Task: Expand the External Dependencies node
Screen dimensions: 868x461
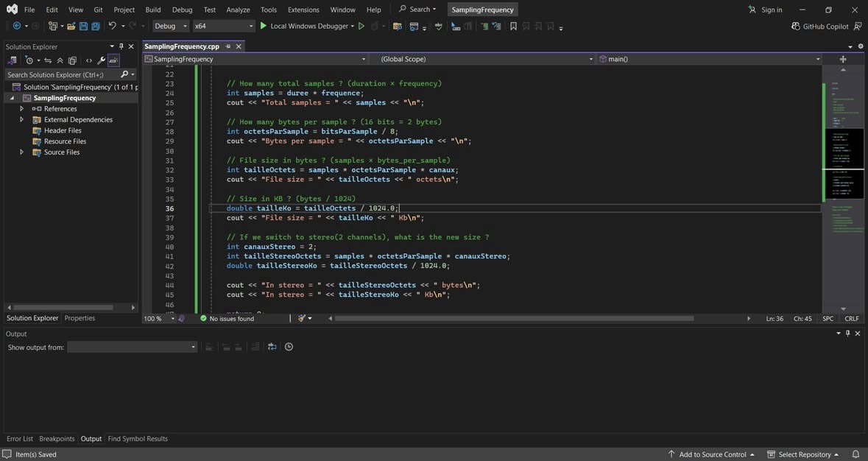Action: tap(21, 119)
